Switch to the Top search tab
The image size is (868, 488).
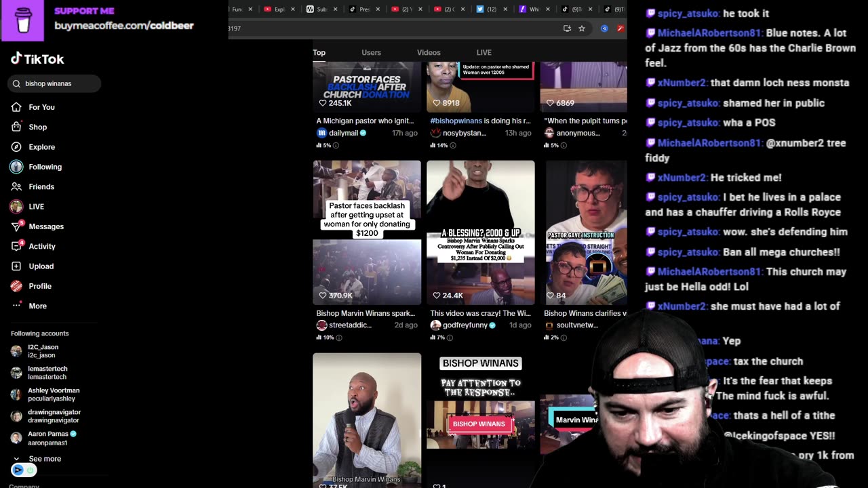pos(319,52)
